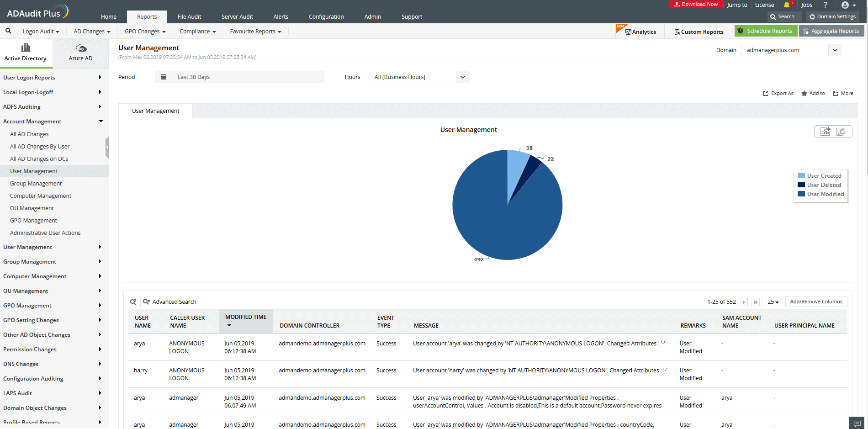Toggle User Modified legend swatch

coord(801,194)
